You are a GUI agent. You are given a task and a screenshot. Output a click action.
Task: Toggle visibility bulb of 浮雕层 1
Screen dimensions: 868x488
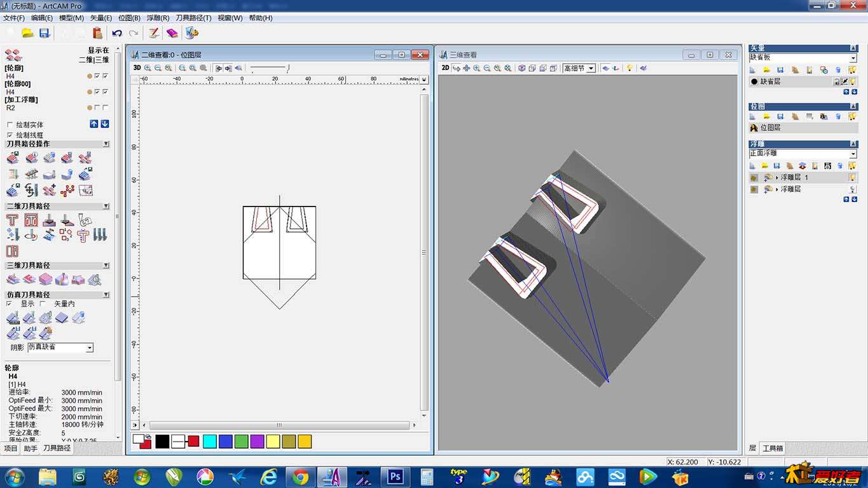[852, 178]
